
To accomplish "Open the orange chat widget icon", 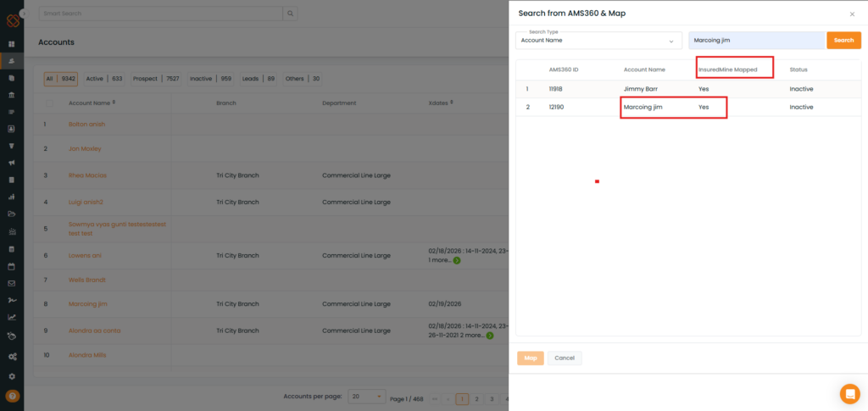I will click(x=849, y=393).
